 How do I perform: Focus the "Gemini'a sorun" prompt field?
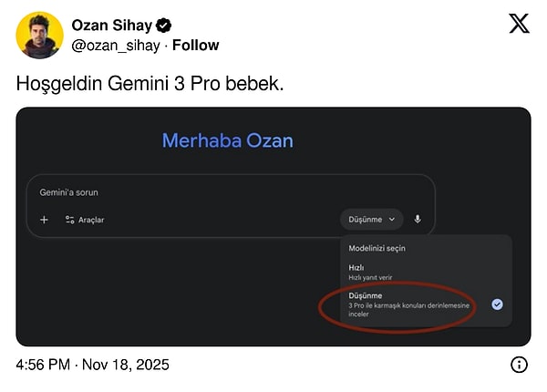coord(182,192)
